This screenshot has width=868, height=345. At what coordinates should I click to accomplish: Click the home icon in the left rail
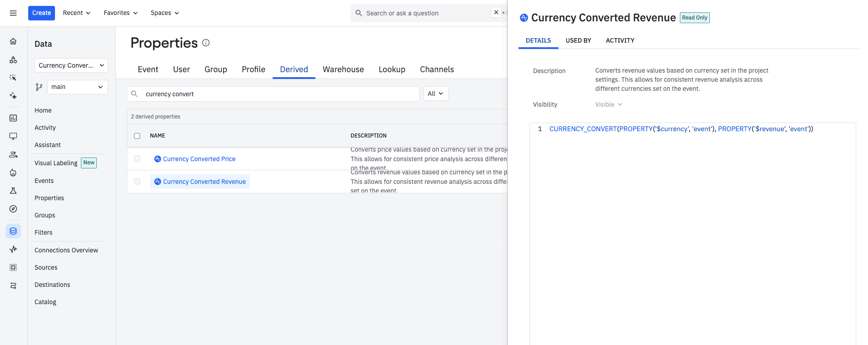click(x=13, y=41)
